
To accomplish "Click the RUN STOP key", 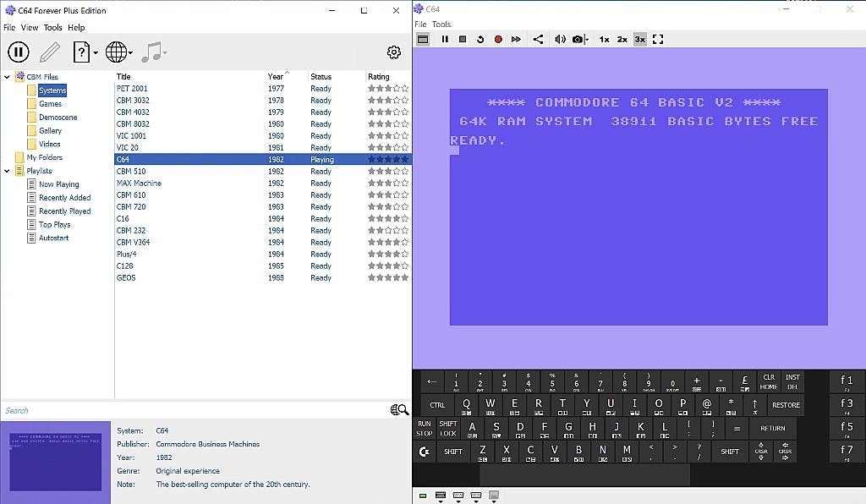I will coord(425,428).
